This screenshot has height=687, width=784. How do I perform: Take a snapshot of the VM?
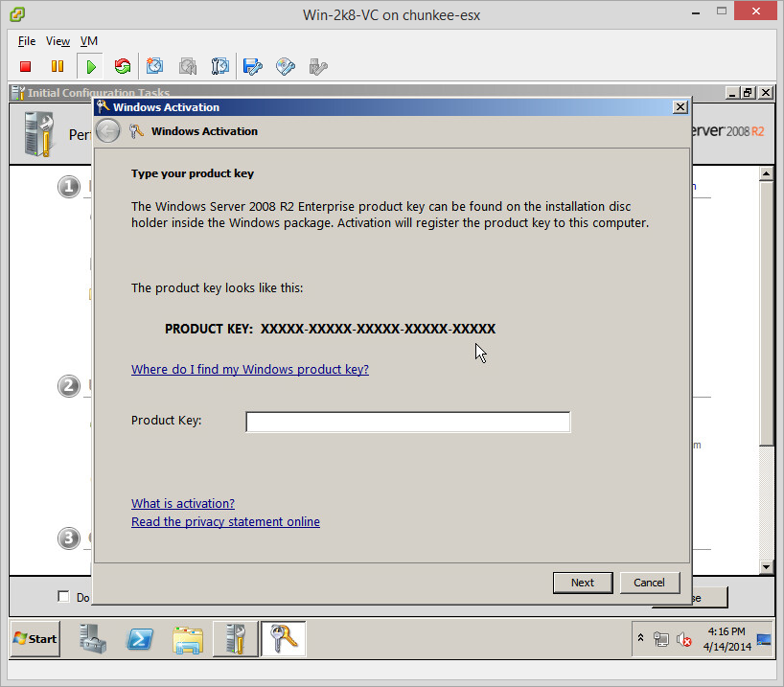pos(154,66)
